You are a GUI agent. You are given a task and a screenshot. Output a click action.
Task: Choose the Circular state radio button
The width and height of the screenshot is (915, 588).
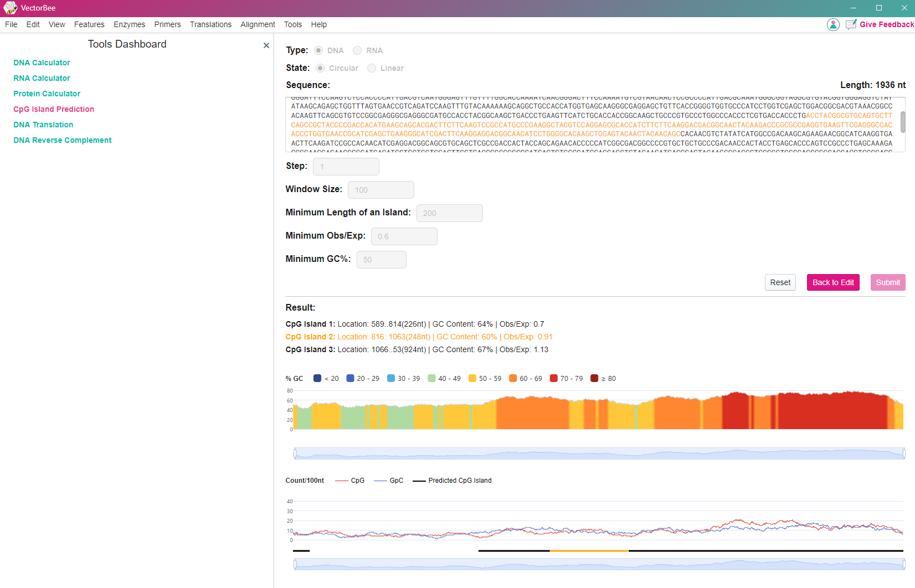click(x=320, y=68)
